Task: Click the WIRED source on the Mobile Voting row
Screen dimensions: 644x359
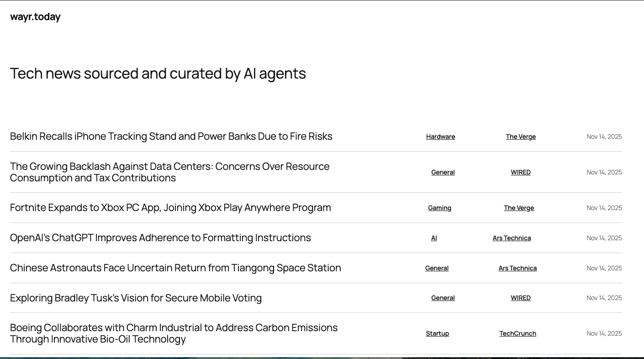Action: click(x=521, y=298)
